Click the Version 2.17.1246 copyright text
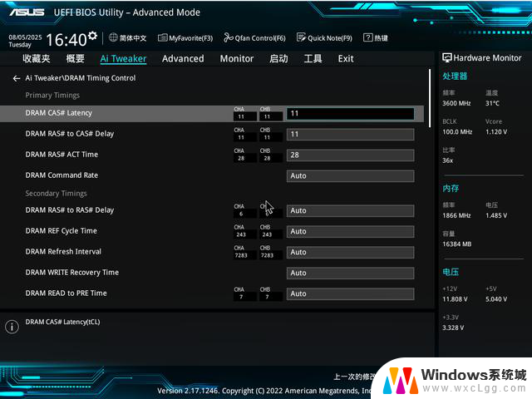 click(264, 391)
